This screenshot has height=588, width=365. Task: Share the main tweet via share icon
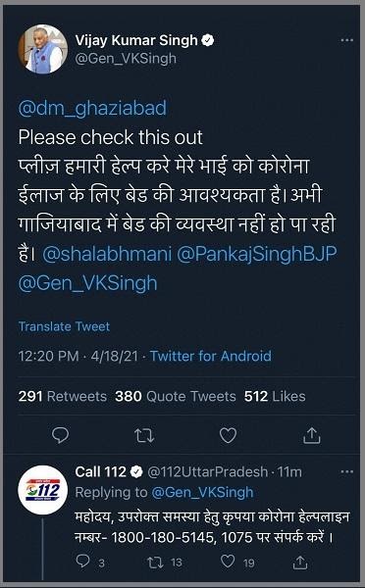pyautogui.click(x=311, y=435)
